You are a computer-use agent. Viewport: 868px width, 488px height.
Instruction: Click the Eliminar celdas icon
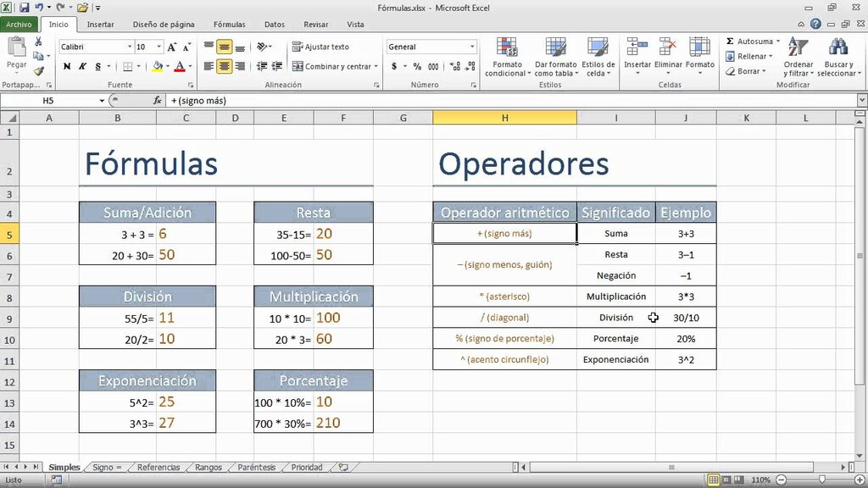click(x=668, y=47)
